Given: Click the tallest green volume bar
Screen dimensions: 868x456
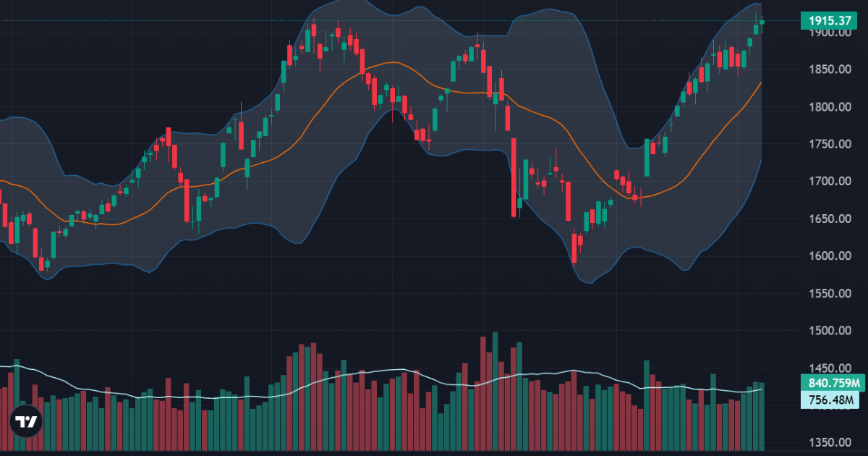Looking at the screenshot, I should (495, 391).
